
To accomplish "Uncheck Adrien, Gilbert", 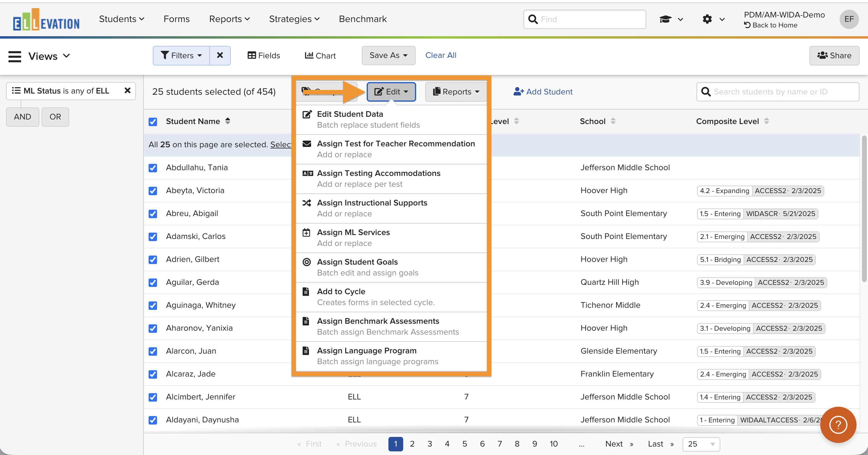I will tap(153, 259).
